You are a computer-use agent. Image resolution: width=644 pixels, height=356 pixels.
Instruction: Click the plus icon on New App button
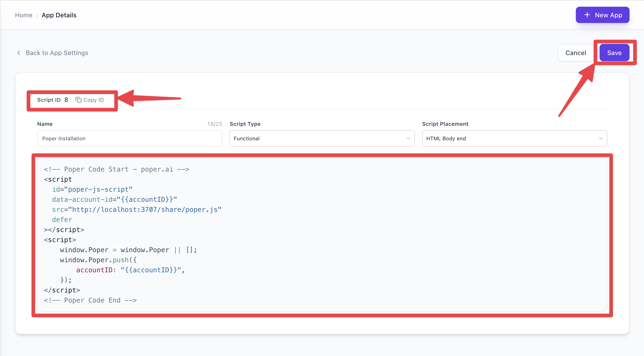[x=587, y=15]
